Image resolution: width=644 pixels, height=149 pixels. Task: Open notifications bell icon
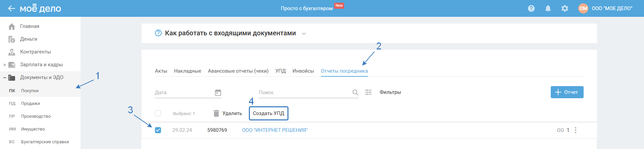548,8
